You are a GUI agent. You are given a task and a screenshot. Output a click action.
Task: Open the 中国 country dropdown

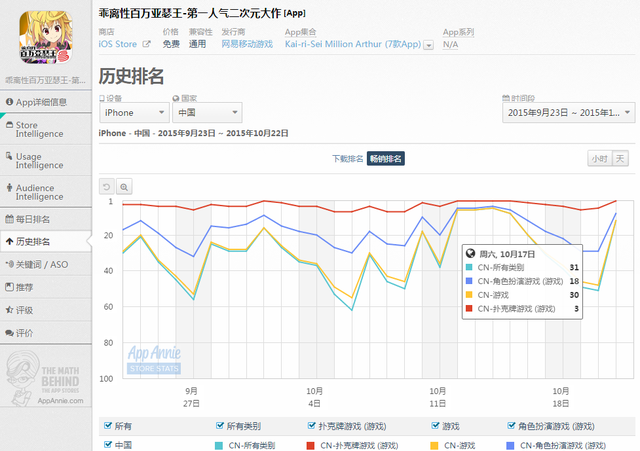207,113
